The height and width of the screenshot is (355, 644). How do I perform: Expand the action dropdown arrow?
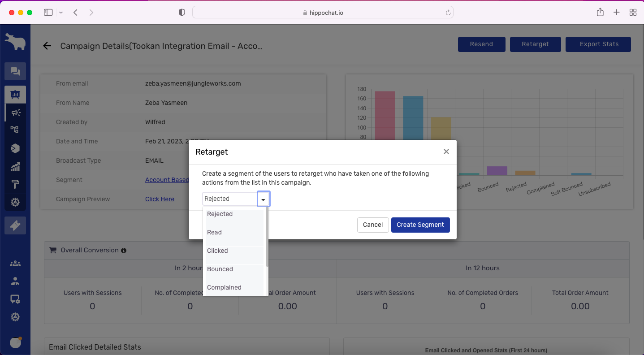tap(264, 199)
